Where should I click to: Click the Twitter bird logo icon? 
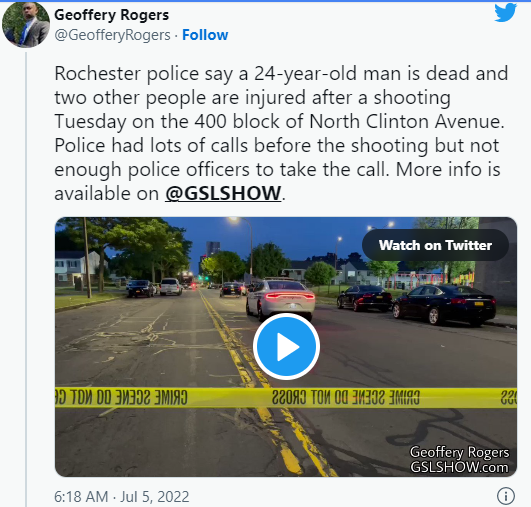click(505, 13)
